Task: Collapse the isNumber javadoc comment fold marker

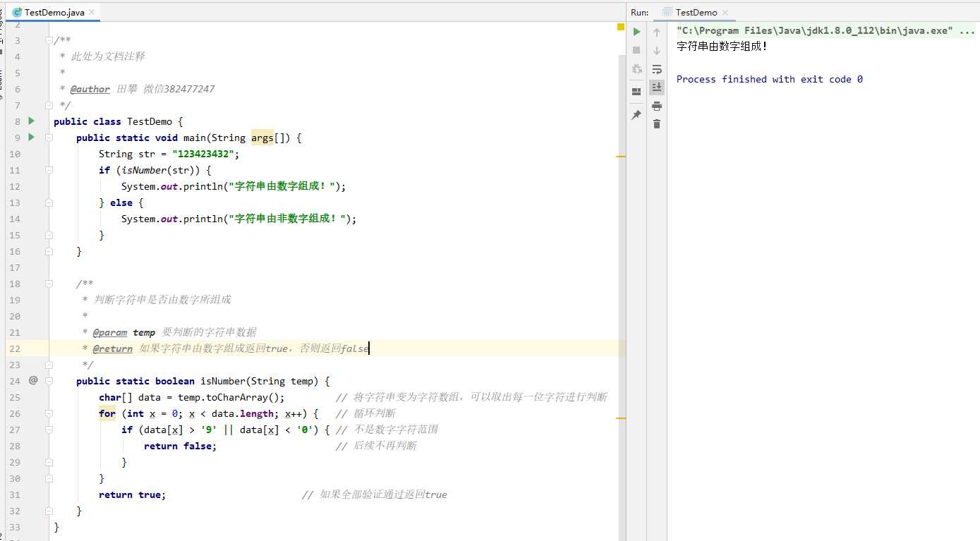Action: pos(49,284)
